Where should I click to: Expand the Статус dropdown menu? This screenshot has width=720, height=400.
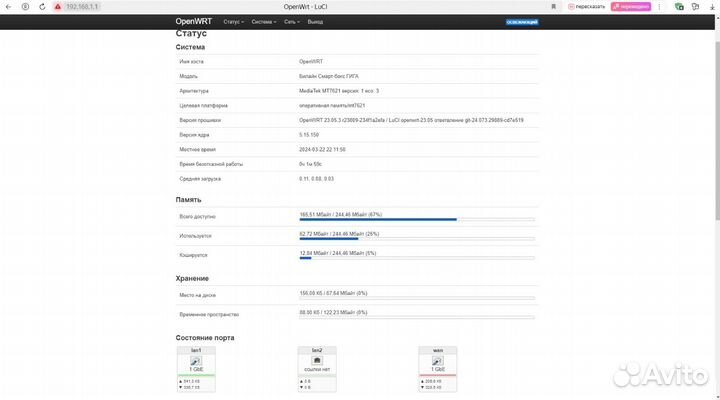[x=233, y=21]
